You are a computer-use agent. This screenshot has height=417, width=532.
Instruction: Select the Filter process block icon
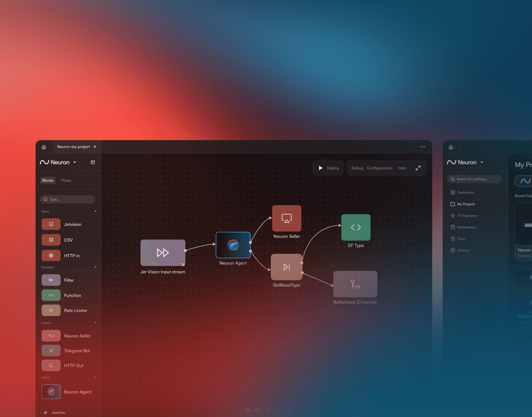[x=51, y=280]
